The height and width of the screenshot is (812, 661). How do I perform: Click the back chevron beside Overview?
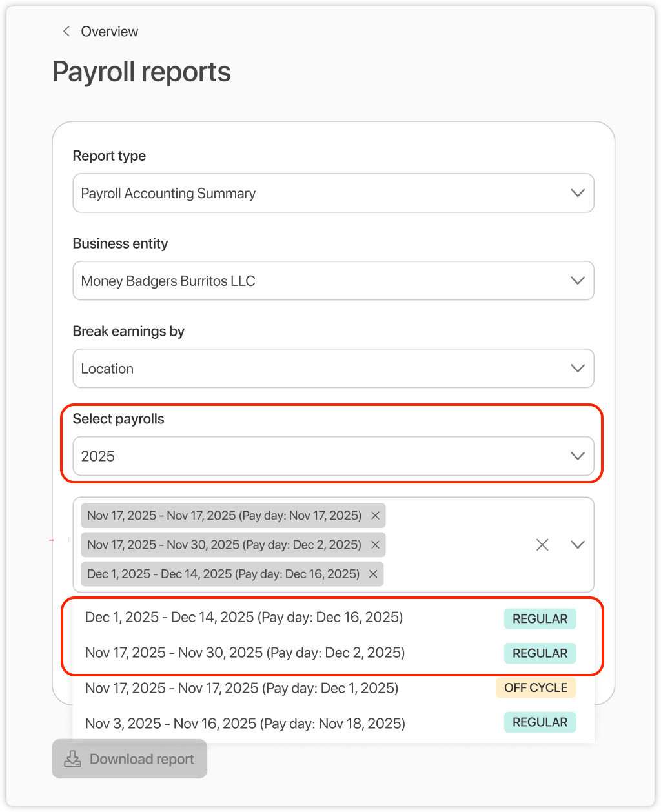click(66, 32)
